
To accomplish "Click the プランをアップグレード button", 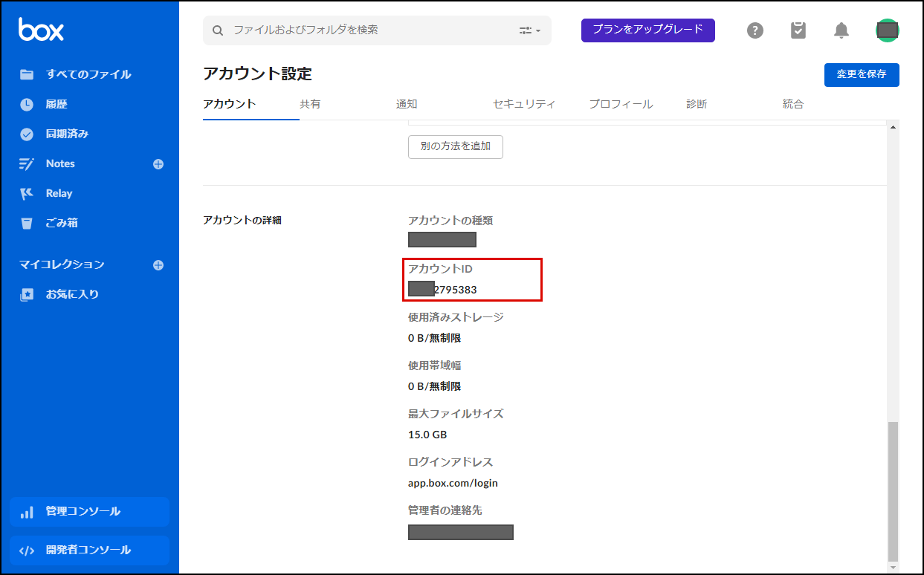I will (647, 30).
